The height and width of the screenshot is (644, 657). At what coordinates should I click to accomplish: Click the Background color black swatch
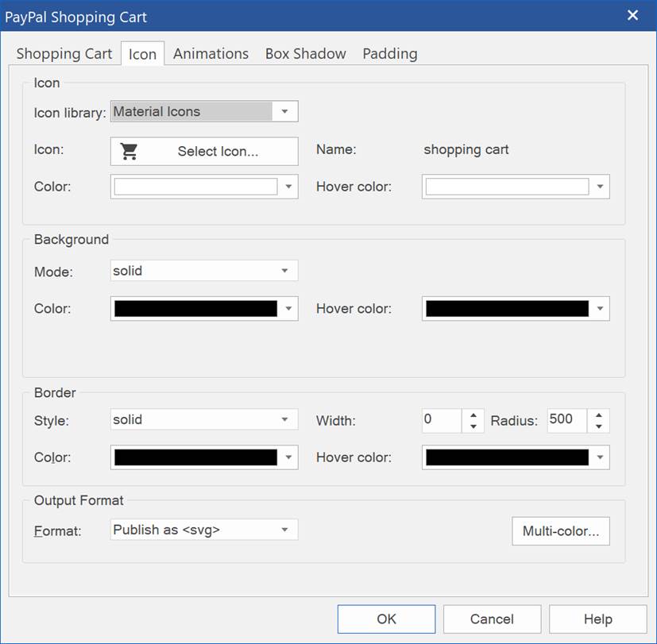(x=195, y=309)
